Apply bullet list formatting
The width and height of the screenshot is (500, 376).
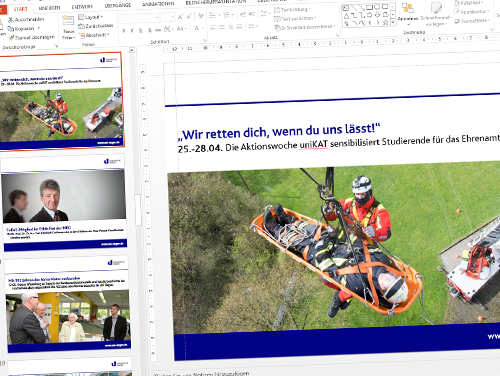coord(212,15)
